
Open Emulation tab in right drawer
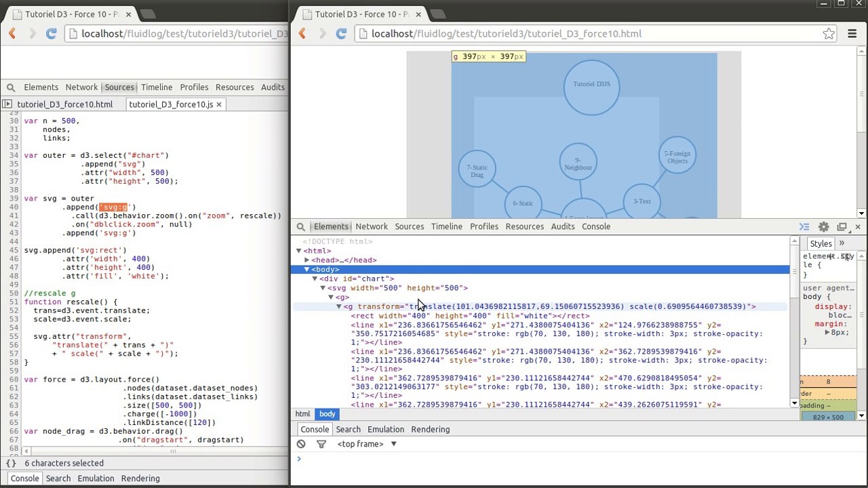tap(386, 429)
